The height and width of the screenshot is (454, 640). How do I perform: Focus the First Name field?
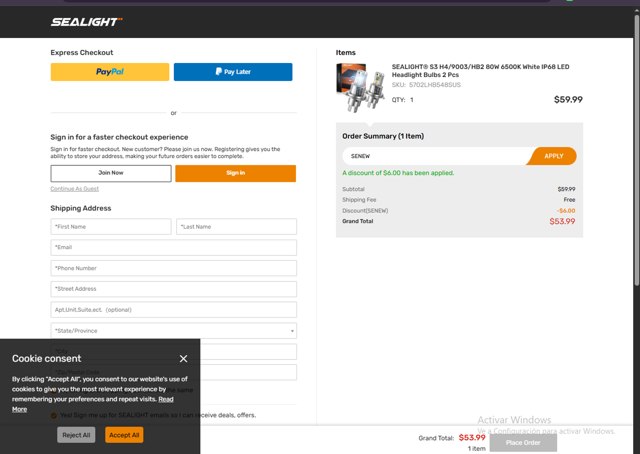pos(111,227)
